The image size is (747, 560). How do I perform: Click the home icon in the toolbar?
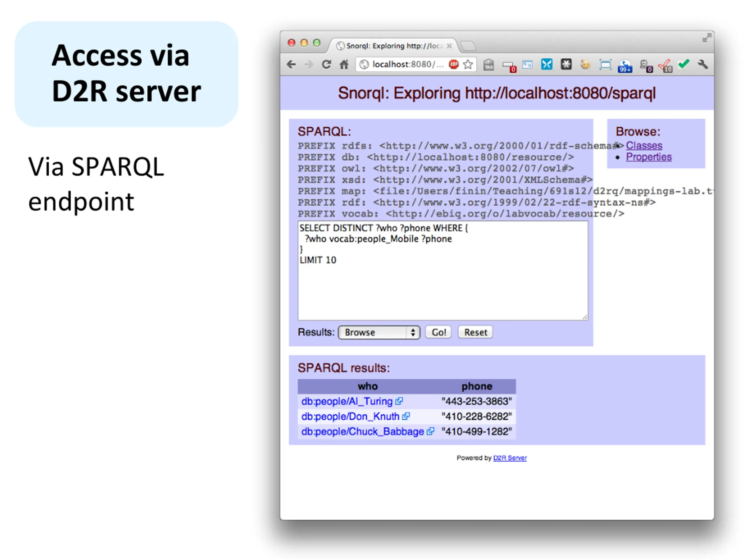[x=344, y=64]
